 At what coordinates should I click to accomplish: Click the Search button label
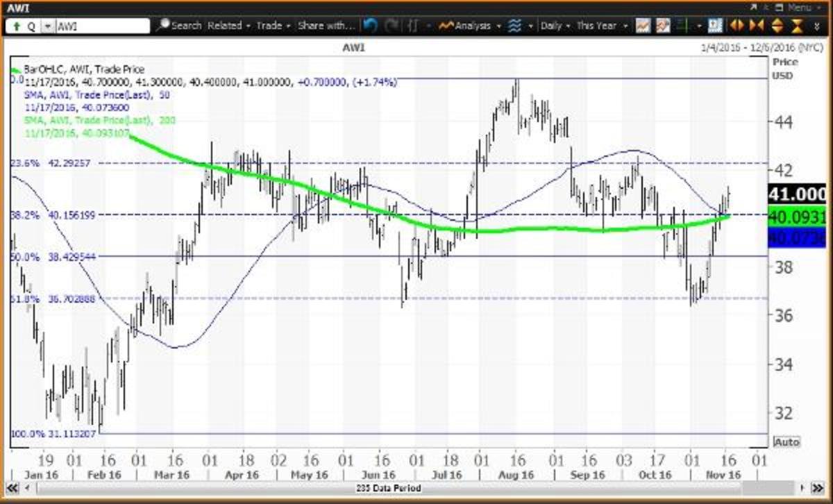pyautogui.click(x=186, y=26)
